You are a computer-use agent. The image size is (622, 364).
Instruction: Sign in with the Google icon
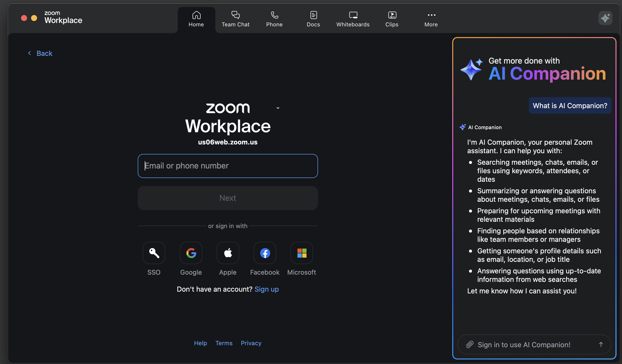point(191,253)
